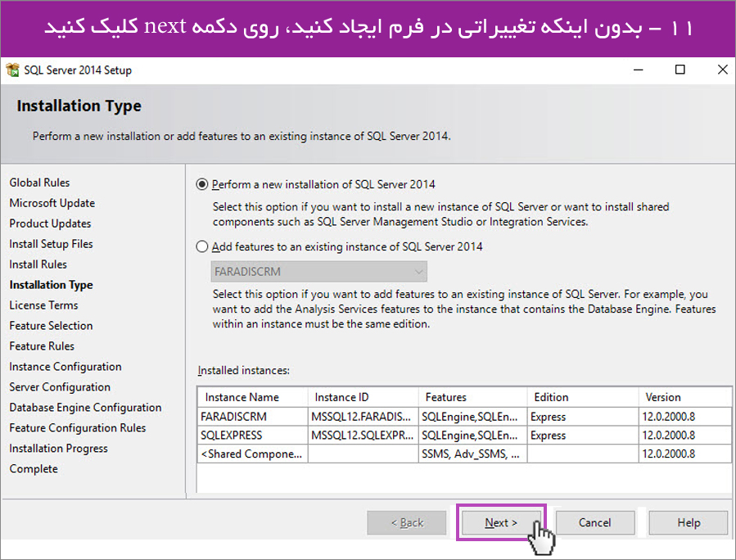Image resolution: width=736 pixels, height=560 pixels.
Task: Select FARADISCRM row in installed instances
Action: click(464, 417)
